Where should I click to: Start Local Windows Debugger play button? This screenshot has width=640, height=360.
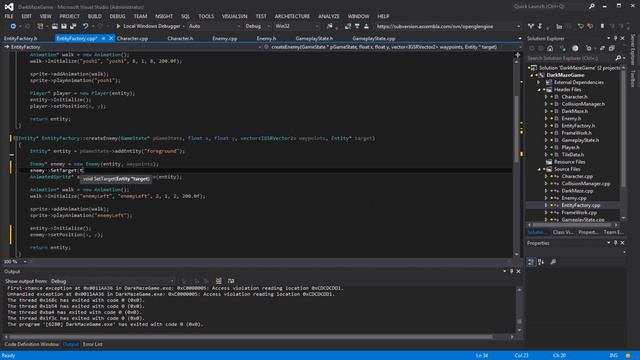[x=118, y=26]
